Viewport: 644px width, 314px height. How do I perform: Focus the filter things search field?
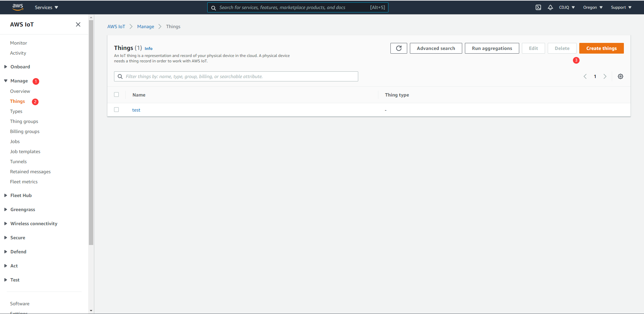tap(236, 76)
